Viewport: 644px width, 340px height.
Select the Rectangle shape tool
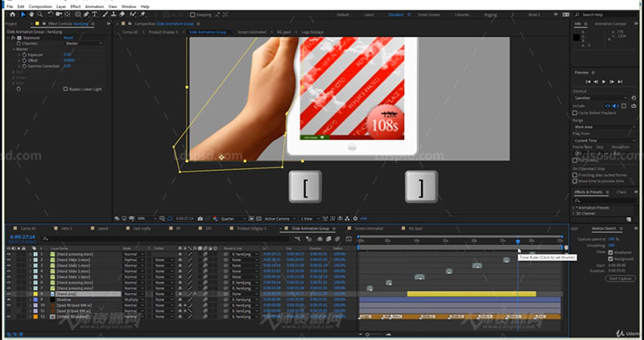tap(77, 15)
